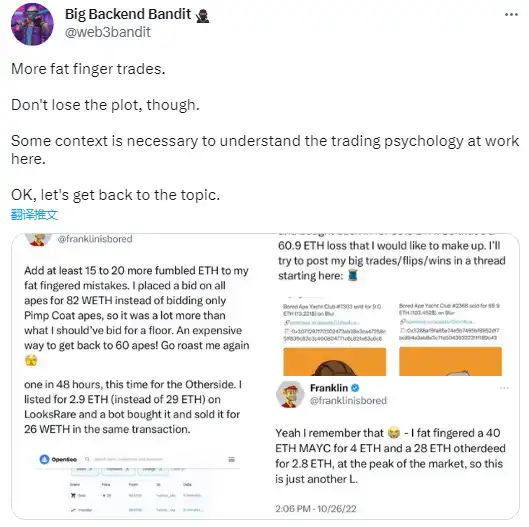Open @franklinisbored handle at top-left of image
This screenshot has width=529, height=527.
(95, 239)
